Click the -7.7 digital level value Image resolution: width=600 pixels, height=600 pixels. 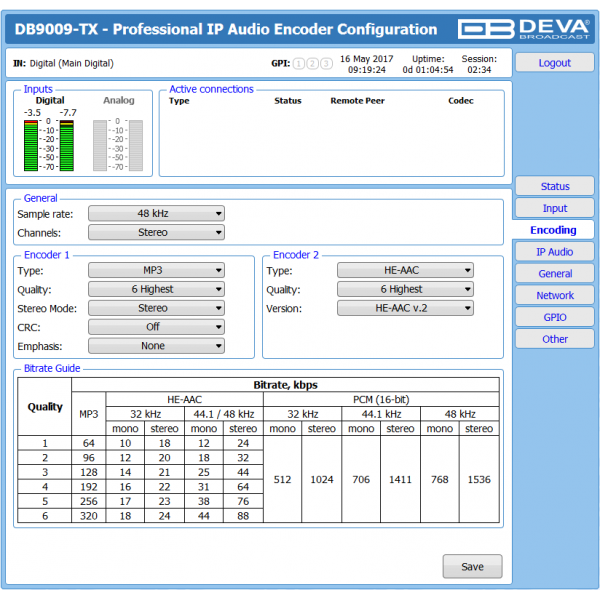pyautogui.click(x=68, y=113)
